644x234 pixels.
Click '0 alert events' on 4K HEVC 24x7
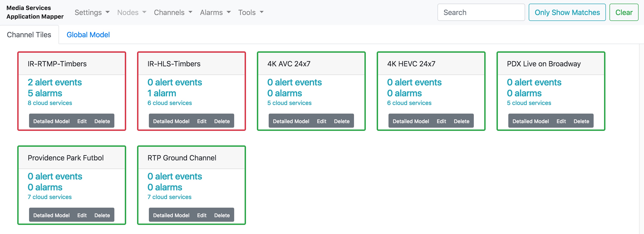(414, 82)
